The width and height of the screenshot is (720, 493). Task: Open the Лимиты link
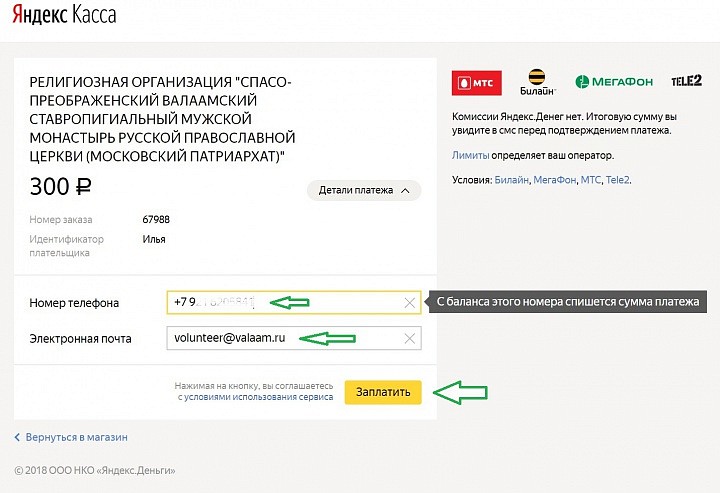470,155
